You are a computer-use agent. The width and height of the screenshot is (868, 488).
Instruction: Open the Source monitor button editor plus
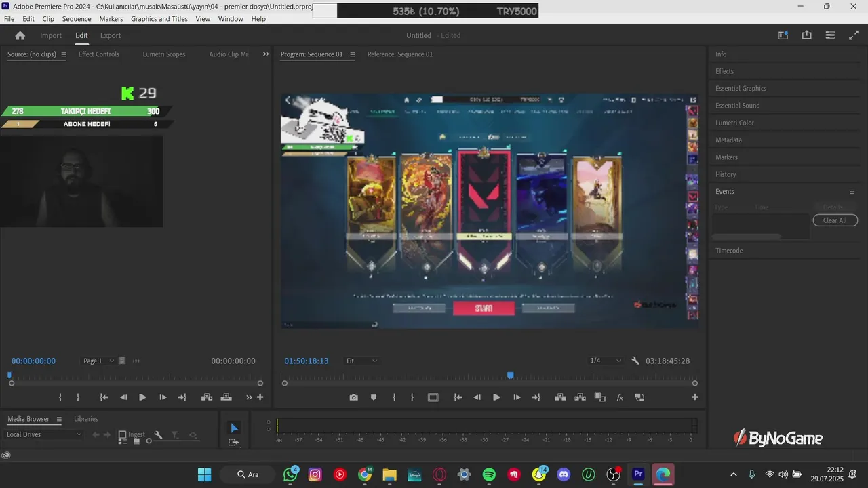click(260, 397)
